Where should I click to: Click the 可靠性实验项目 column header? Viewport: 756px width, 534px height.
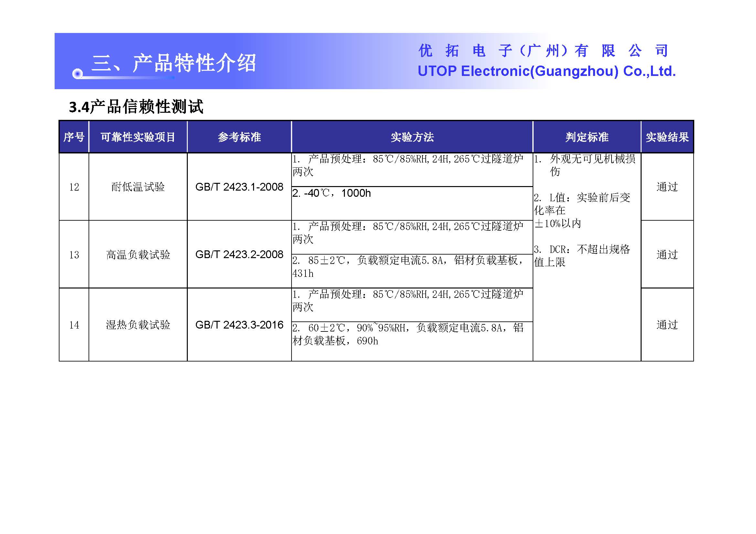138,137
